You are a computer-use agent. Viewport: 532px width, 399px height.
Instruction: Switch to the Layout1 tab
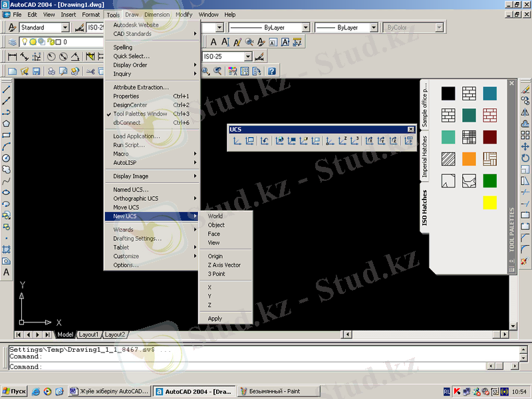point(88,334)
